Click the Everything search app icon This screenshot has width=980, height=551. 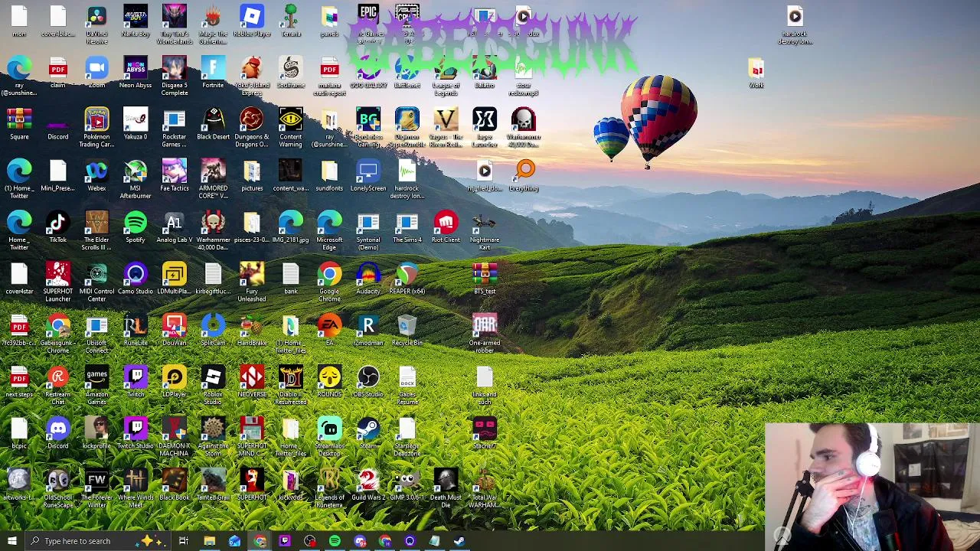[x=524, y=176]
